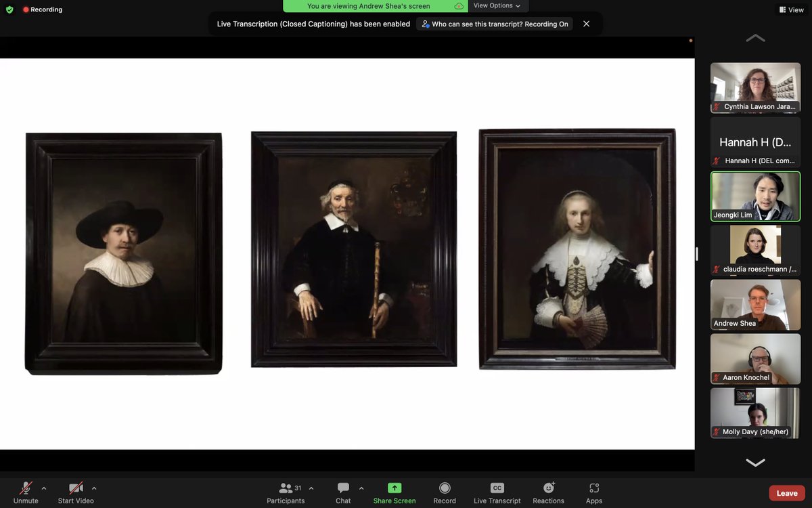812x508 pixels.
Task: Click the muted mic icon on Molly Davy's tile
Action: pyautogui.click(x=717, y=432)
